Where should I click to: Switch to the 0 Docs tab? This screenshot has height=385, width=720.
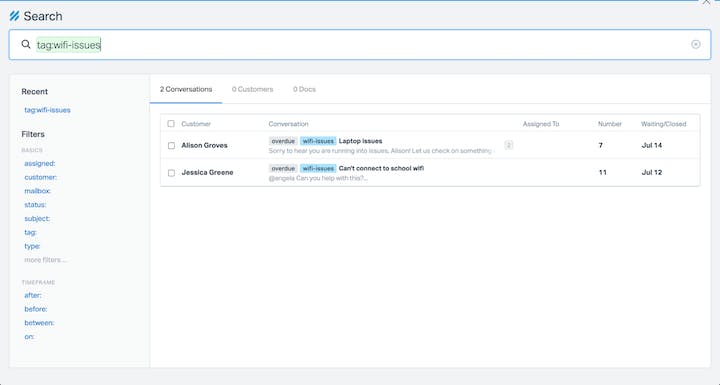tap(304, 89)
